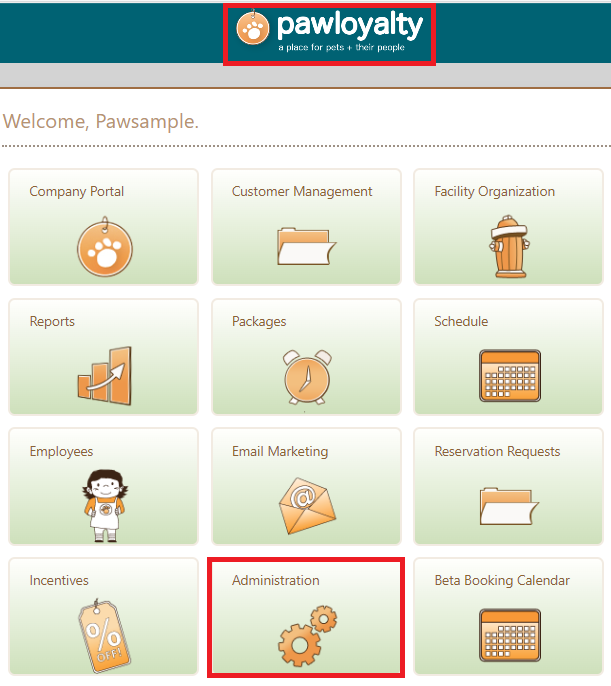
Task: Open the Reports bar chart icon
Action: [105, 376]
